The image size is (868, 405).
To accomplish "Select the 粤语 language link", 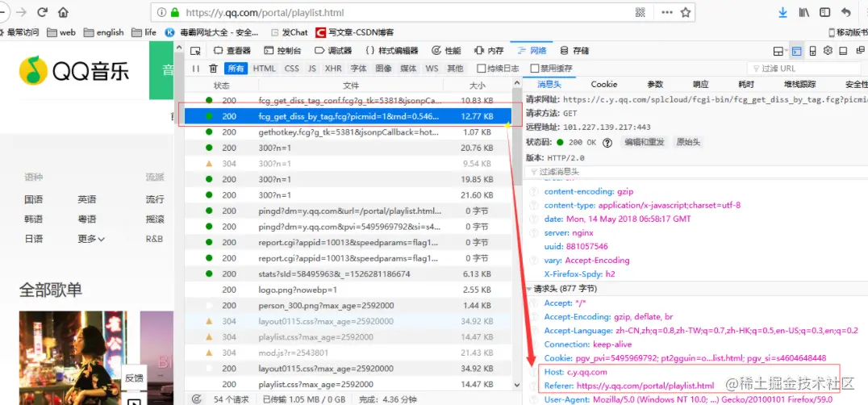I will (x=87, y=219).
